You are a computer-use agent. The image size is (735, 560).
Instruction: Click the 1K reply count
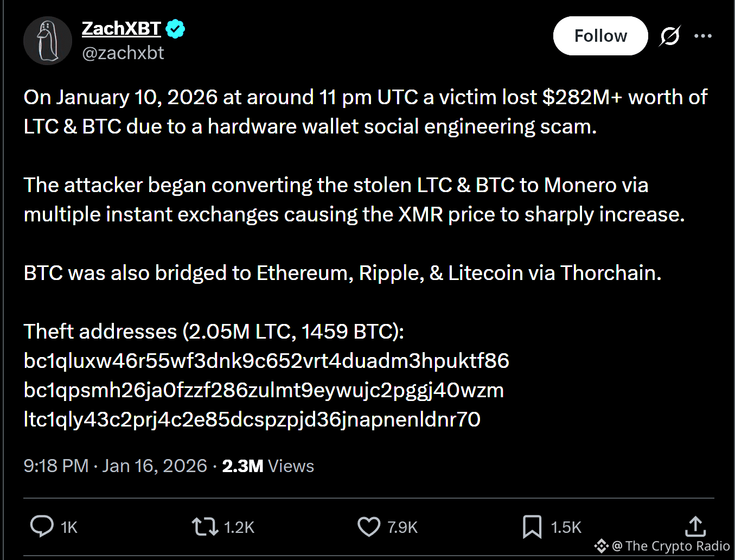coord(69,526)
